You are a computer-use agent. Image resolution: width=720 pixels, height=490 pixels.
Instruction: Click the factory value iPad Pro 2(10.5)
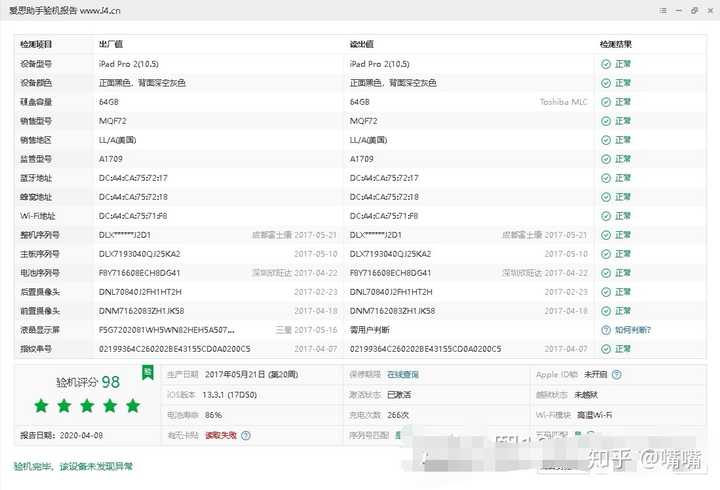coord(129,64)
